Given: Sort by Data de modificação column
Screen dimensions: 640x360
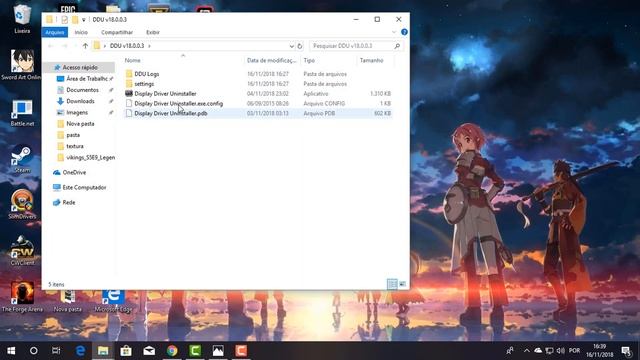Looking at the screenshot, I should point(271,60).
